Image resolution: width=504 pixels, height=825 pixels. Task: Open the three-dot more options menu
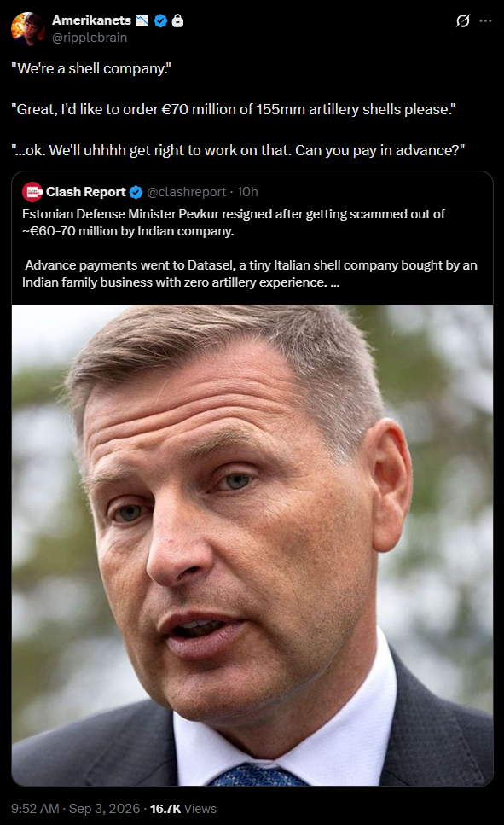click(x=485, y=21)
